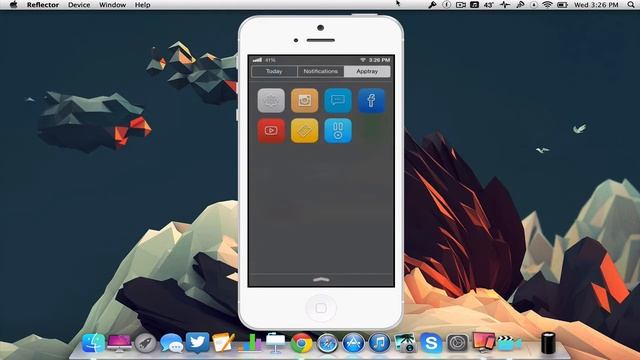Launch Google Chrome from the Dock

pyautogui.click(x=301, y=343)
